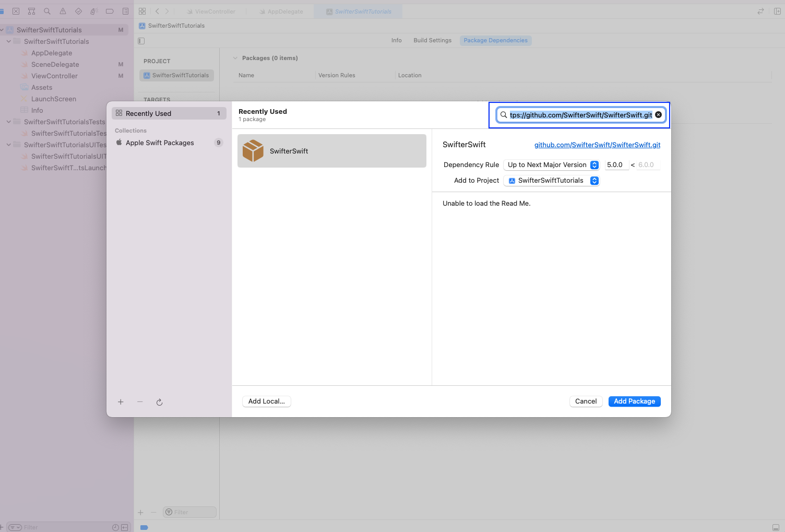Open the AppDelegate editor tab
Image resolution: width=785 pixels, height=532 pixels.
click(281, 11)
